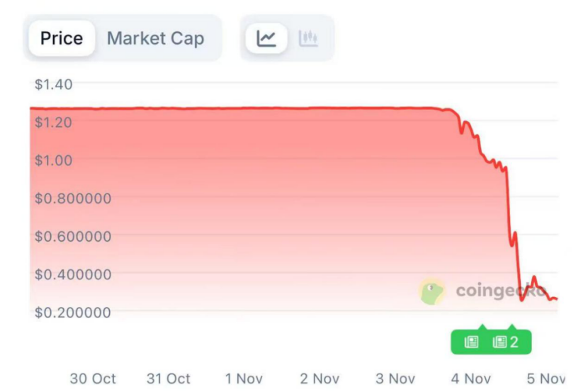
Task: Click the $0.600000 price axis label
Action: [x=73, y=236]
